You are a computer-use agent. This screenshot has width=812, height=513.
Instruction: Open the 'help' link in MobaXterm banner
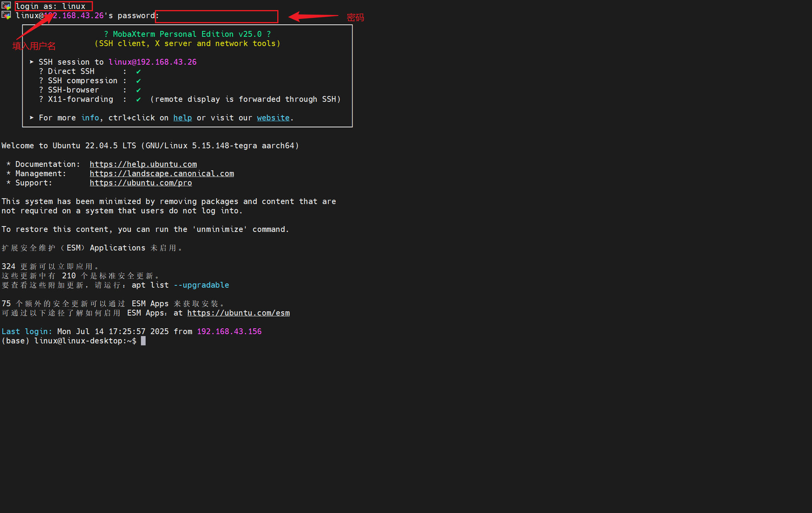182,118
